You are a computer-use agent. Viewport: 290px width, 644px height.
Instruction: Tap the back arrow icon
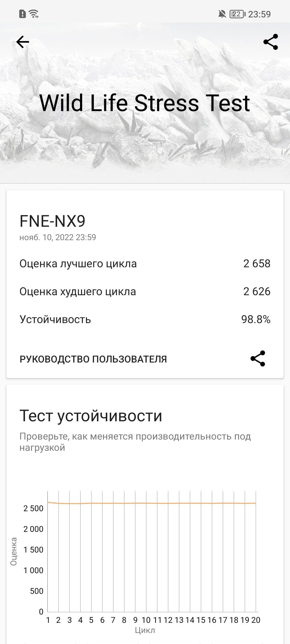point(23,42)
